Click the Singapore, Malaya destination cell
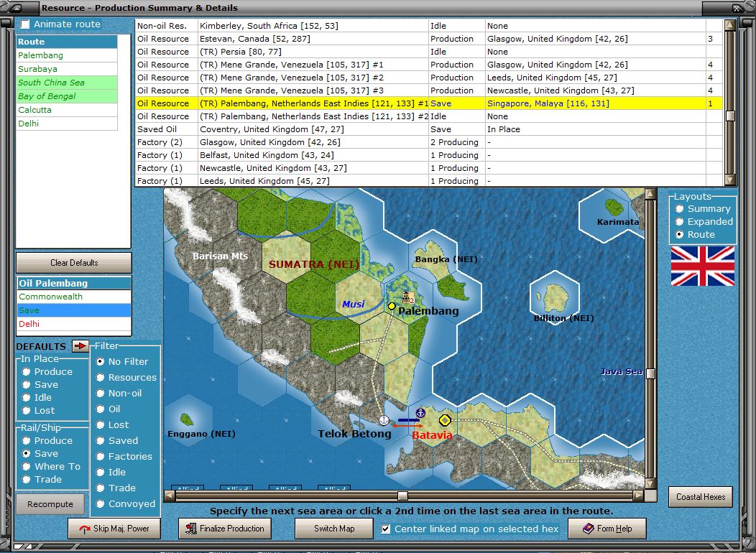This screenshot has width=756, height=553. click(x=596, y=103)
